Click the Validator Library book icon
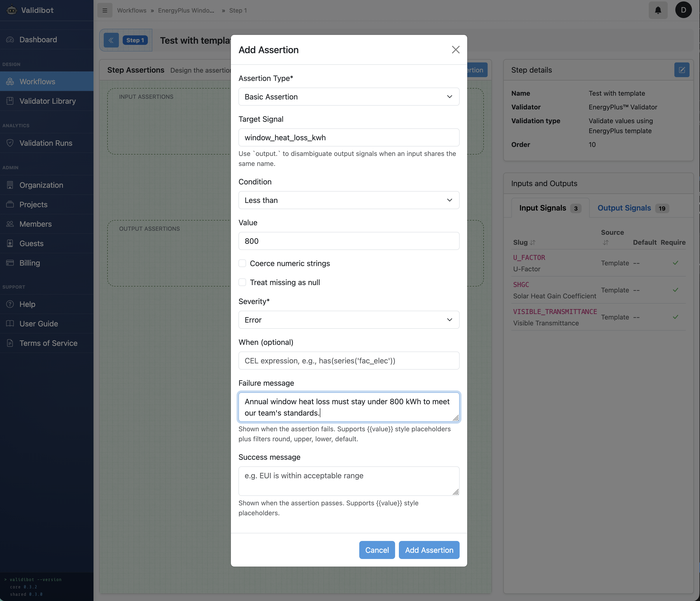Image resolution: width=700 pixels, height=601 pixels. (x=10, y=101)
